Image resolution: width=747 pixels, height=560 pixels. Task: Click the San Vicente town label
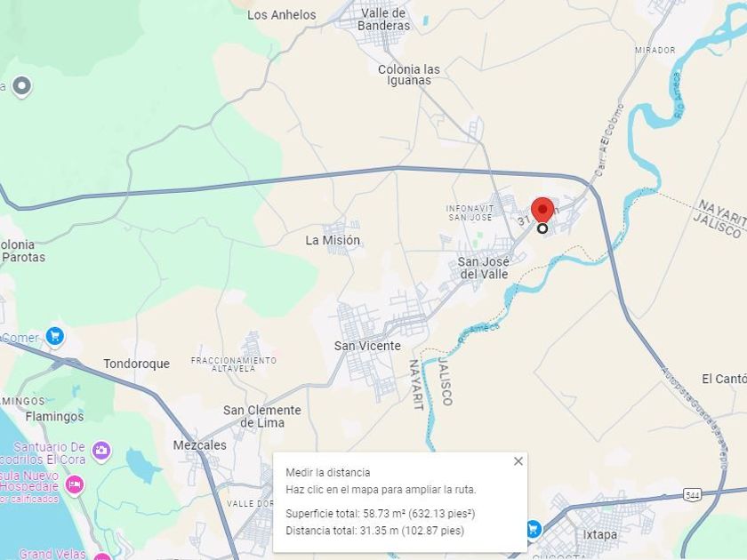[367, 346]
